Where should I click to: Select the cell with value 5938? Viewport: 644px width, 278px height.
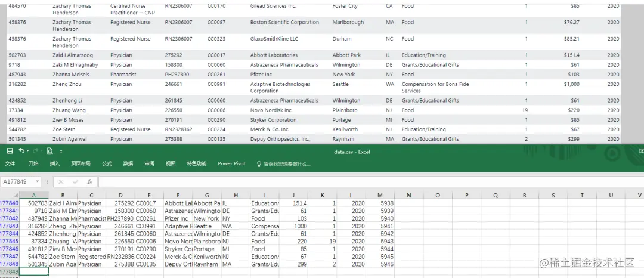tap(380, 203)
